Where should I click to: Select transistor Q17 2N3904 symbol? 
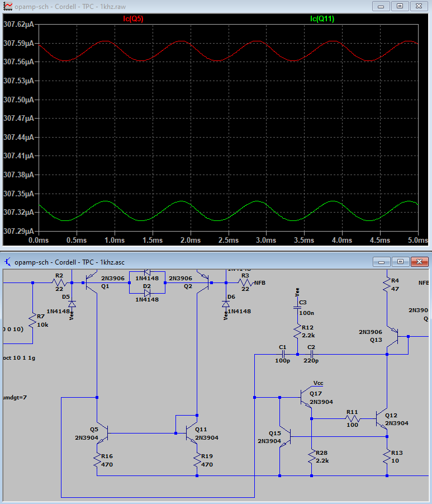[x=306, y=397]
